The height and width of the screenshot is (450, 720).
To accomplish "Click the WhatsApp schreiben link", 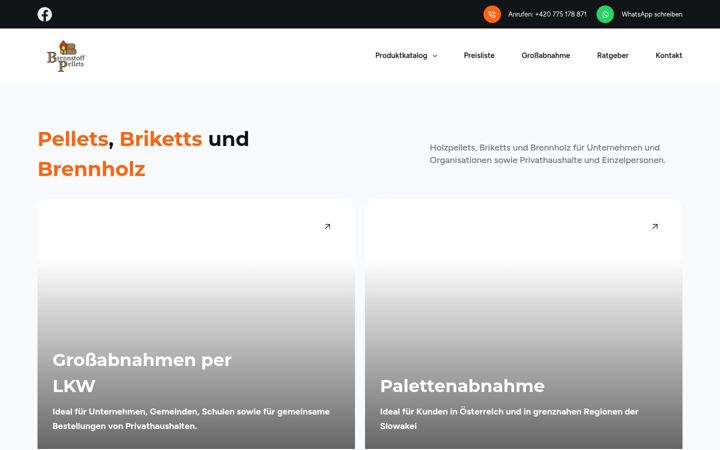I will [x=652, y=14].
